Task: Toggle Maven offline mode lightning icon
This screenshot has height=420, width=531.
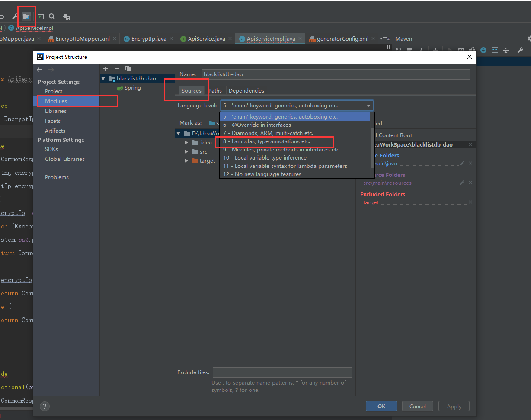Action: [x=483, y=50]
